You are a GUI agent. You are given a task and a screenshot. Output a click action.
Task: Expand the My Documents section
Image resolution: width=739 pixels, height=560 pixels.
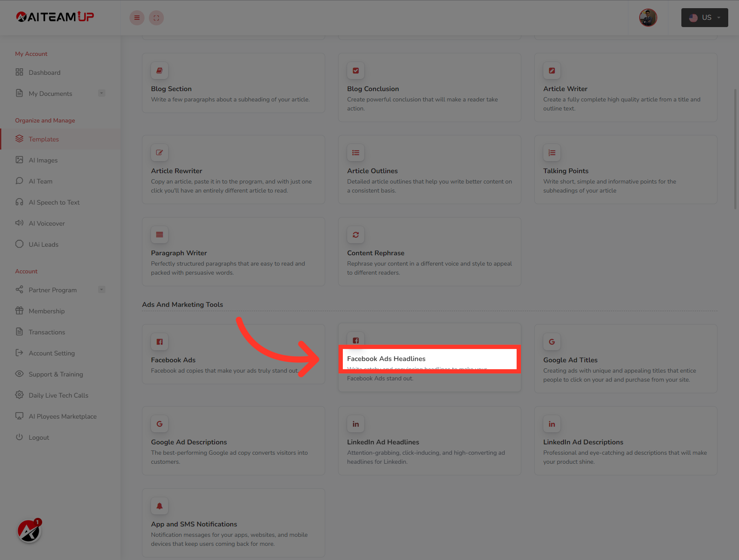(102, 93)
